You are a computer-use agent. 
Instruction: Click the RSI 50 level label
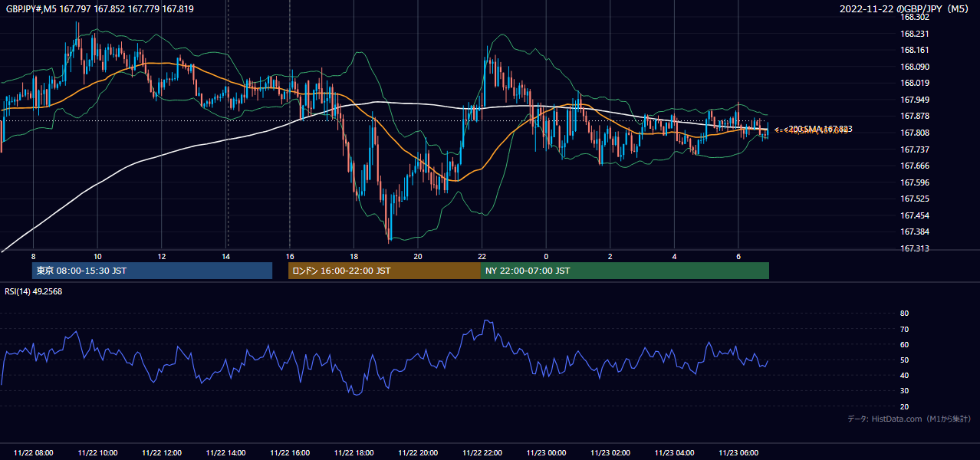pyautogui.click(x=904, y=360)
